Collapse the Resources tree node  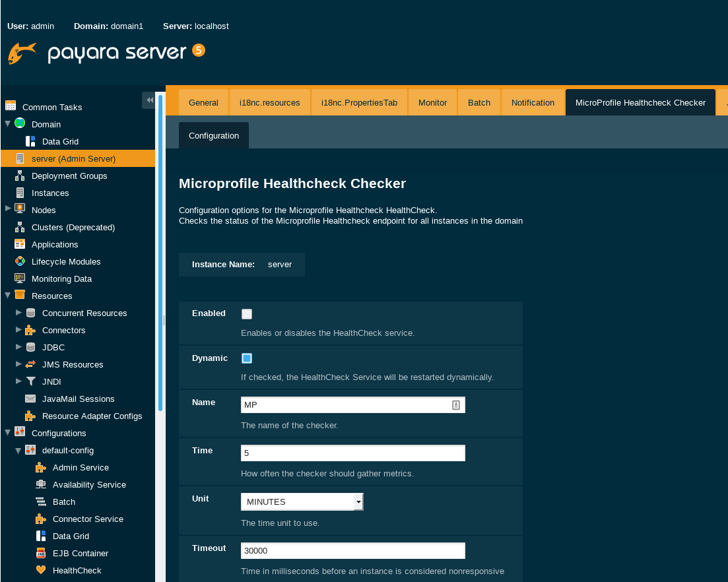coord(8,295)
